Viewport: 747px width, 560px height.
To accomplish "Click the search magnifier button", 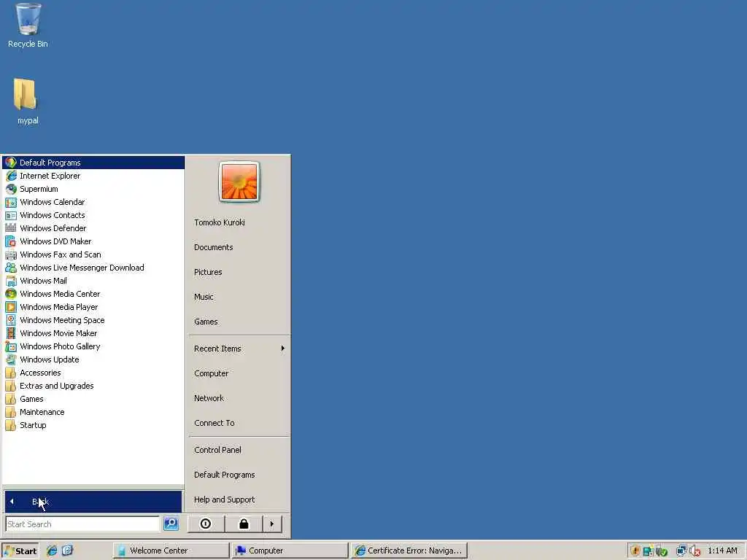I will pyautogui.click(x=171, y=524).
